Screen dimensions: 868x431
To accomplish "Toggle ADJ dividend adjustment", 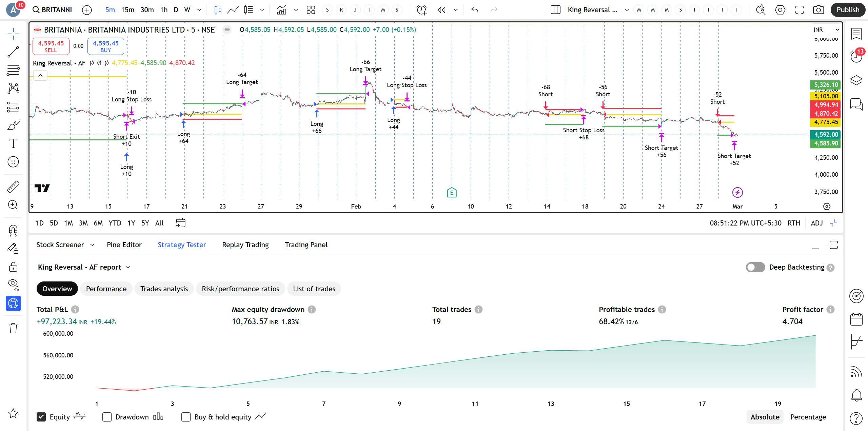I will point(817,223).
